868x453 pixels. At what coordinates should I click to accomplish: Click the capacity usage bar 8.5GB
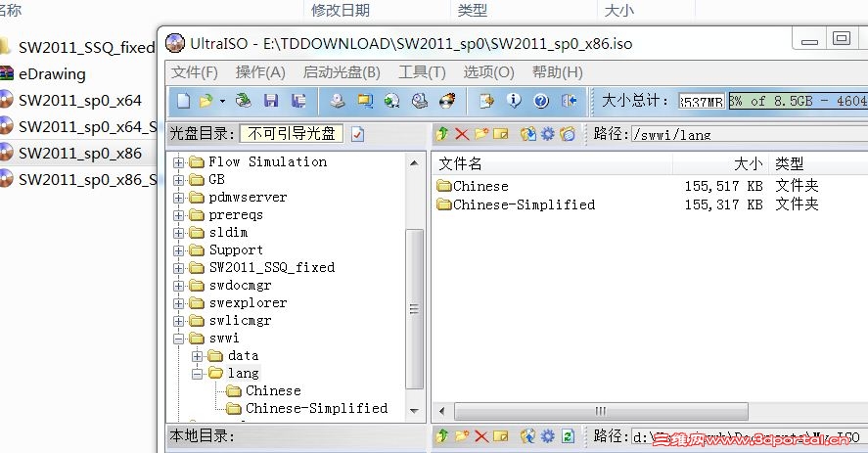[x=799, y=101]
